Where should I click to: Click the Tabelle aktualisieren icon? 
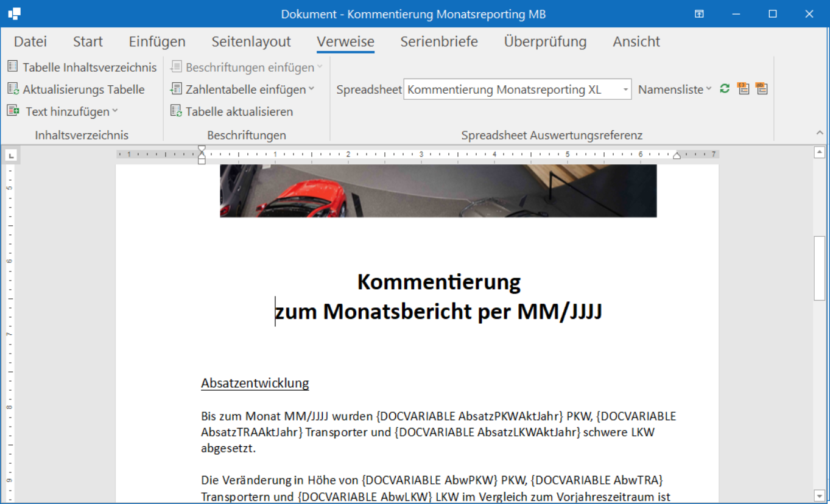(x=176, y=111)
